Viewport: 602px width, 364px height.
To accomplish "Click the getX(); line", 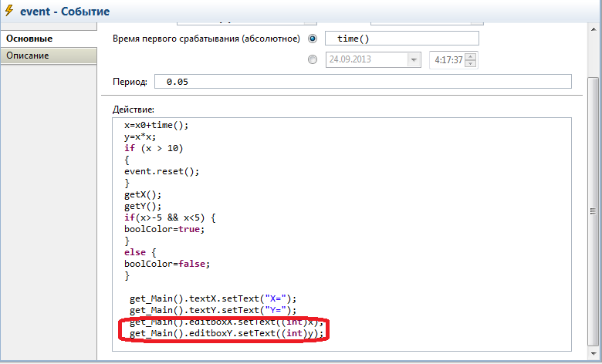I will (143, 195).
